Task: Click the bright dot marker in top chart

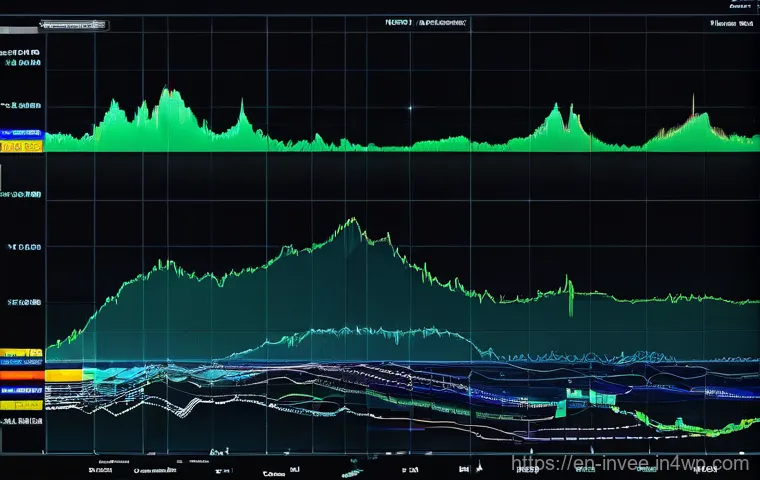Action: click(x=408, y=107)
